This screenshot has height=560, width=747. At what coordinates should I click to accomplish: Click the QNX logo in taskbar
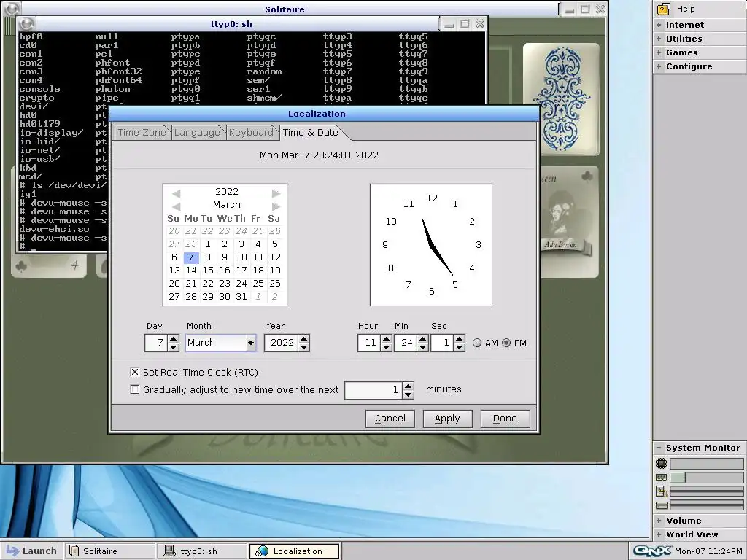pyautogui.click(x=652, y=551)
